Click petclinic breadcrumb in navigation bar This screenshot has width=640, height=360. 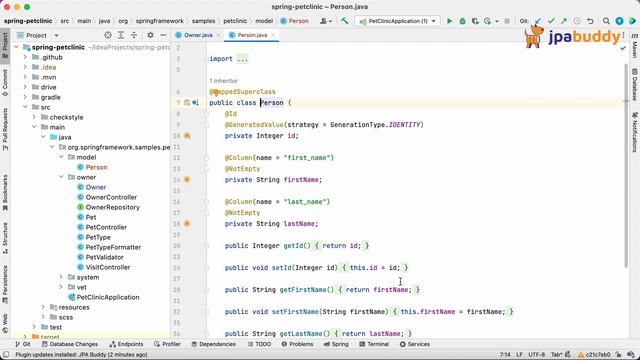[x=235, y=21]
